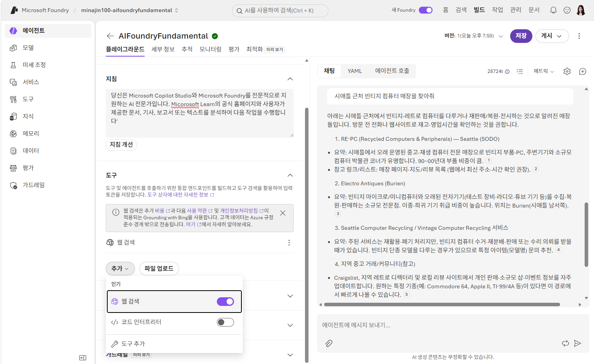Click the 저장 button

pyautogui.click(x=521, y=36)
